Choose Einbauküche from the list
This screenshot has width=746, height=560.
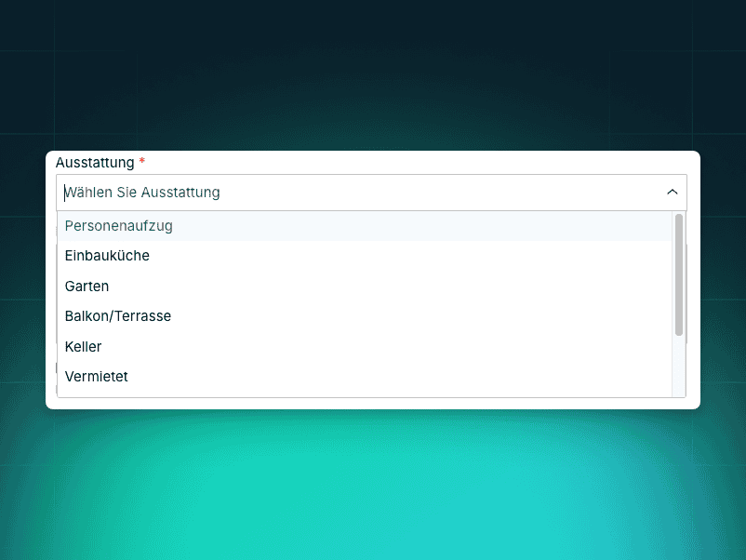[x=107, y=256]
